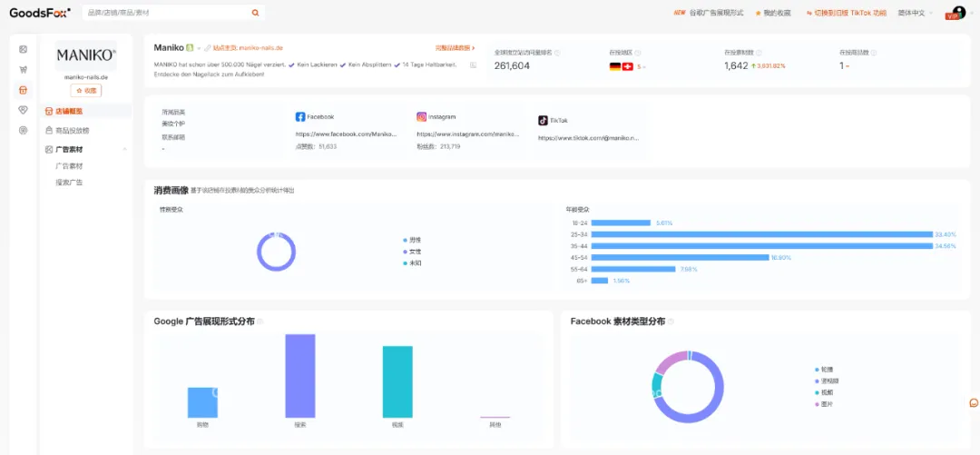Click info icon next to Google 广告展现形式分布
The image size is (980, 455).
point(260,321)
